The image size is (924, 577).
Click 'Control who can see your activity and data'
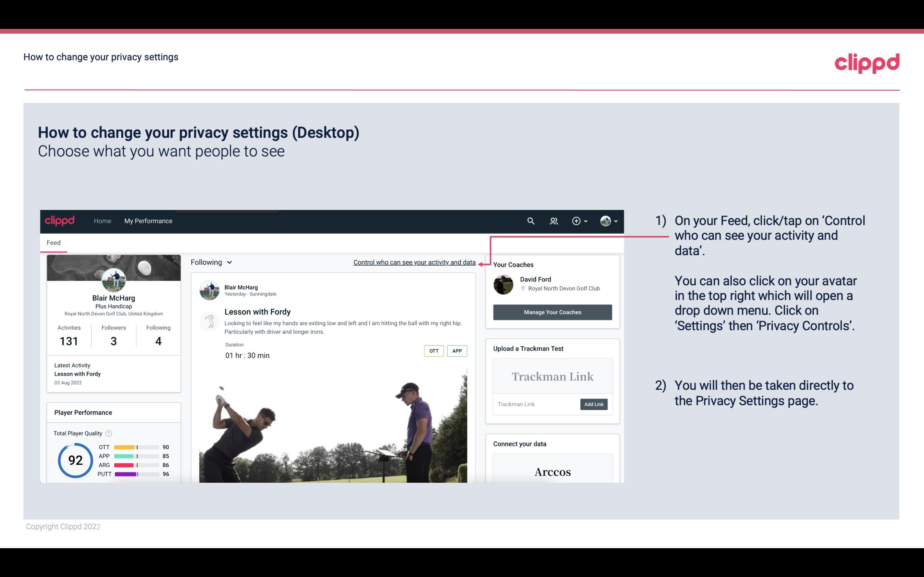(x=414, y=262)
